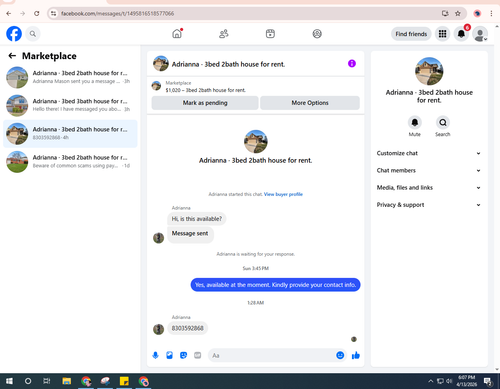Open the Friends tab in top navigation
The width and height of the screenshot is (500, 389).
pos(224,34)
